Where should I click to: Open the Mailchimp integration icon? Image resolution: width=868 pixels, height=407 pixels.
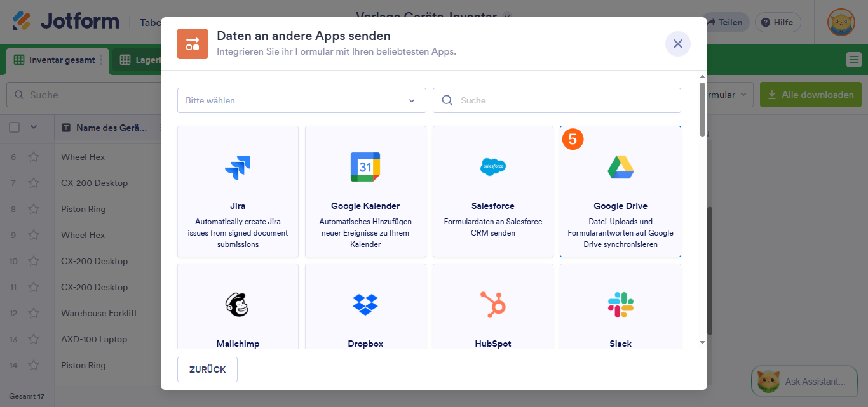coord(238,305)
